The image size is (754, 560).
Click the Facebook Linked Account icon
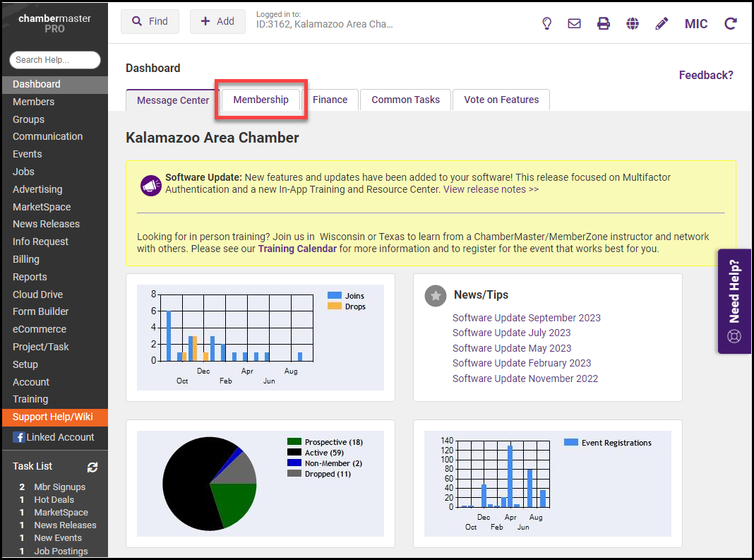(x=19, y=437)
